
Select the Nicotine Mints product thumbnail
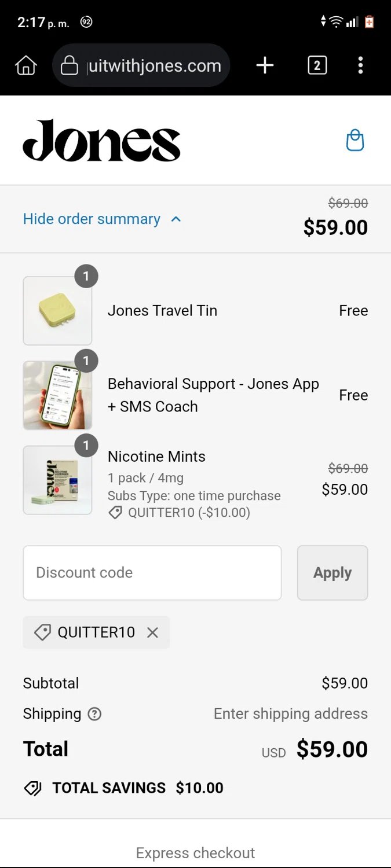click(x=57, y=480)
